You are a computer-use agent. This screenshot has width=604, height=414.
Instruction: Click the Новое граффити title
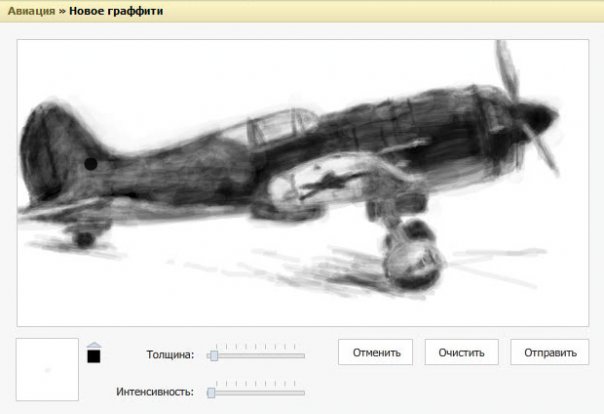click(117, 11)
